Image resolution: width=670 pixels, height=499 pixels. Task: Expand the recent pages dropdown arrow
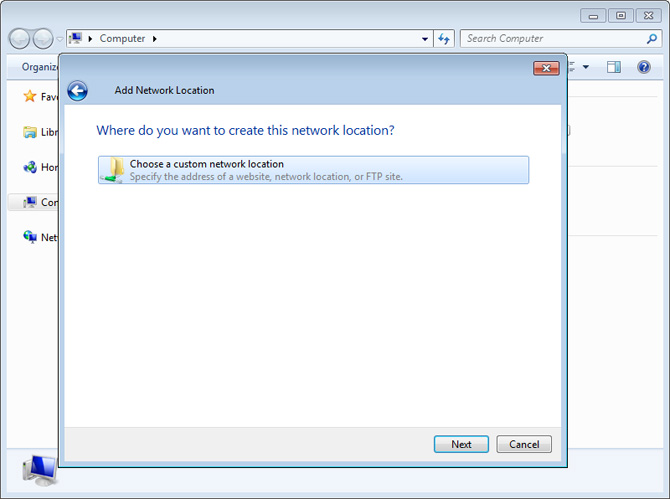pos(60,39)
